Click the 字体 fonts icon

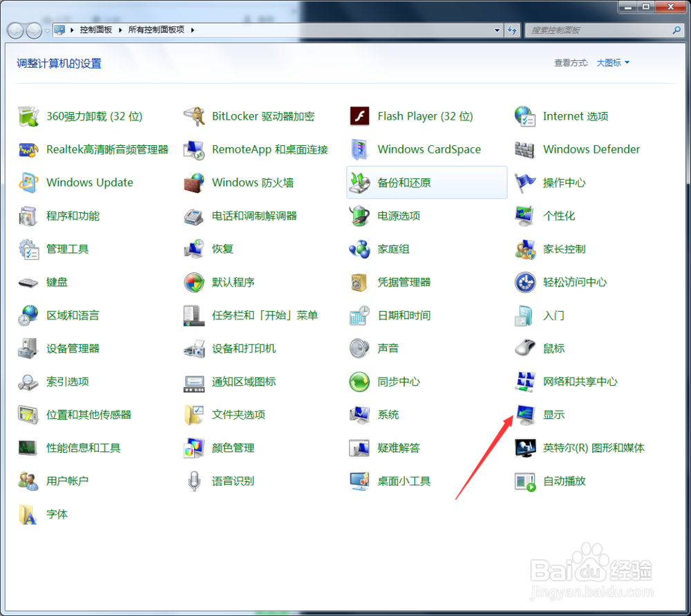(28, 514)
